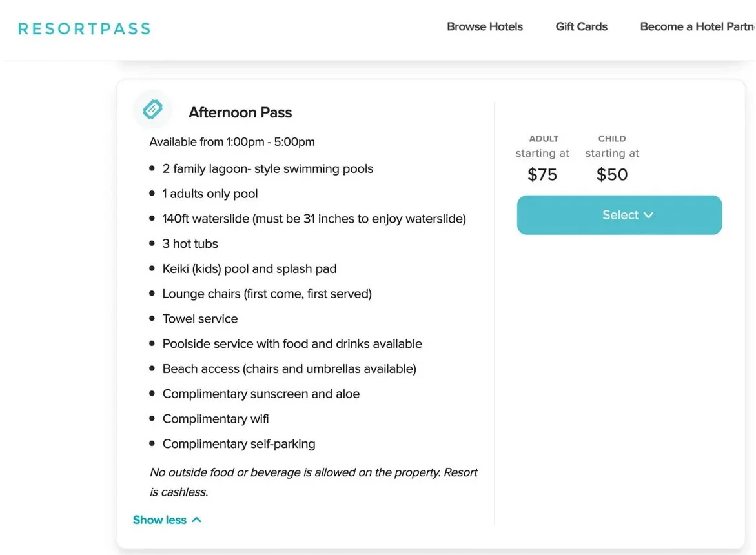Click the Afternoon Pass ticket icon
The width and height of the screenshot is (756, 555).
pyautogui.click(x=152, y=110)
